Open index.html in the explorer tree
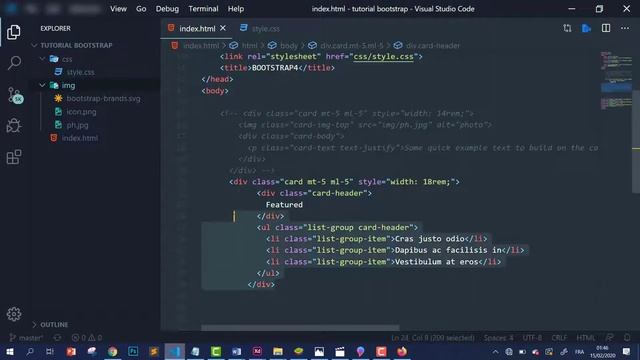Screen dimensions: 640x360 [x=80, y=138]
